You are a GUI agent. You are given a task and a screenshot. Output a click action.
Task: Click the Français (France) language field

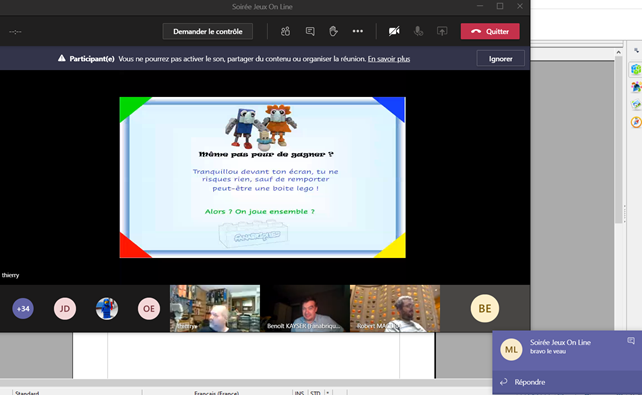point(216,393)
